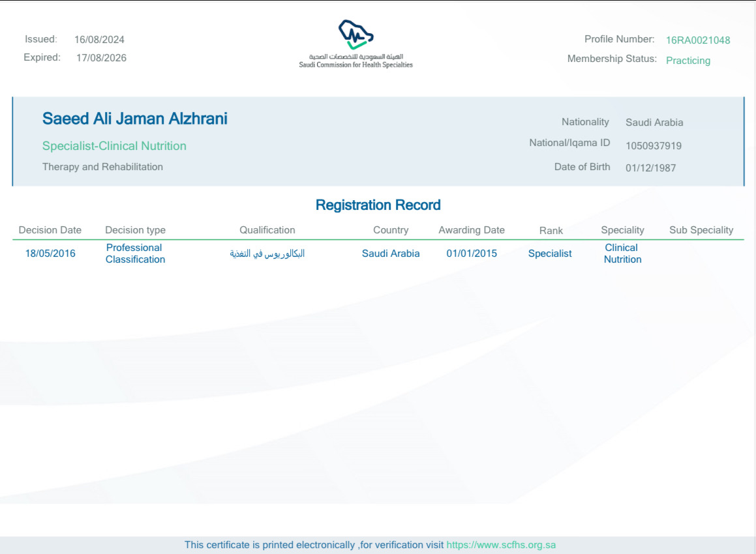Click the Decision type column header
Screen dimensions: 756x554
135,230
